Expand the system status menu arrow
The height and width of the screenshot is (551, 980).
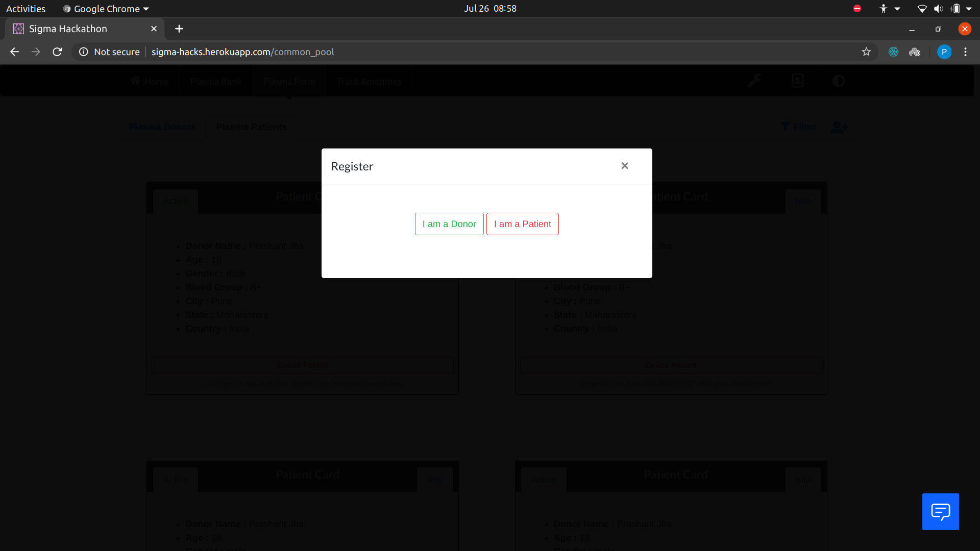[969, 9]
